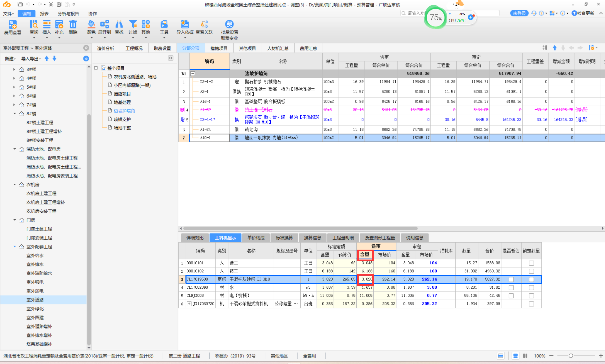Check 锁定数量 box for 干混抹灰砂浆 row
Viewport: 605px width, 364px height.
pos(531,279)
